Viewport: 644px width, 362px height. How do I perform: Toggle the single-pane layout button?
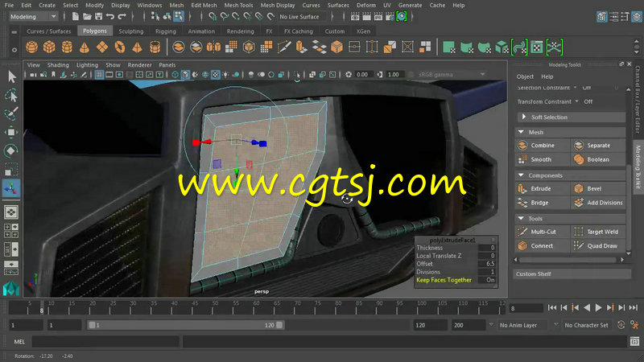[11, 212]
